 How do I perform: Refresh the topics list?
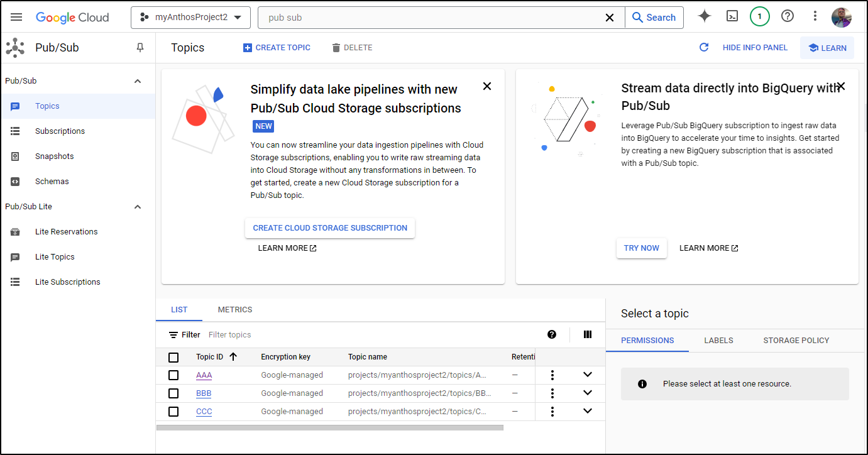(x=704, y=48)
